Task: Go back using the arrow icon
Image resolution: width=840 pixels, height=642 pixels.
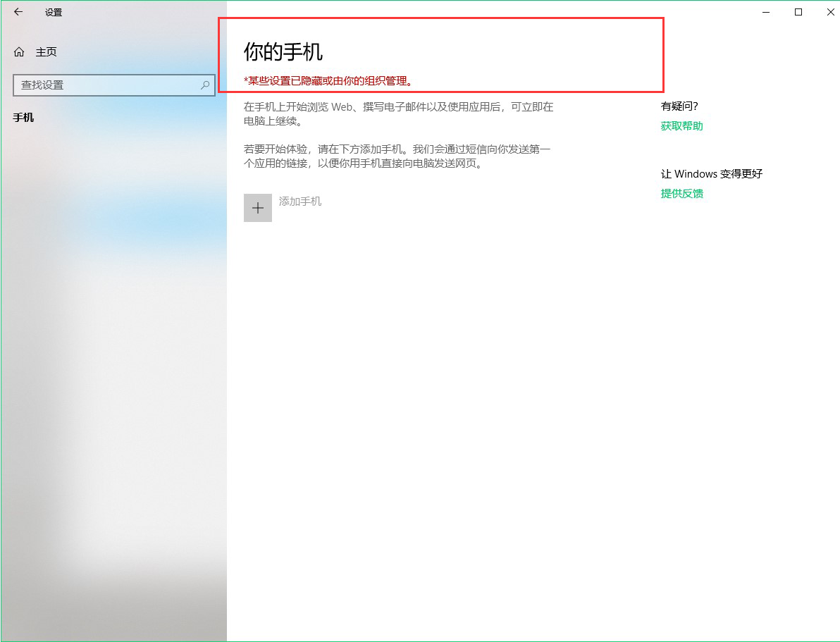Action: tap(18, 12)
